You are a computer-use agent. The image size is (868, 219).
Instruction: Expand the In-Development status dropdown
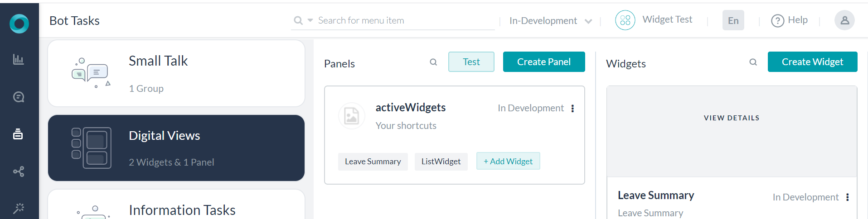[x=550, y=21]
